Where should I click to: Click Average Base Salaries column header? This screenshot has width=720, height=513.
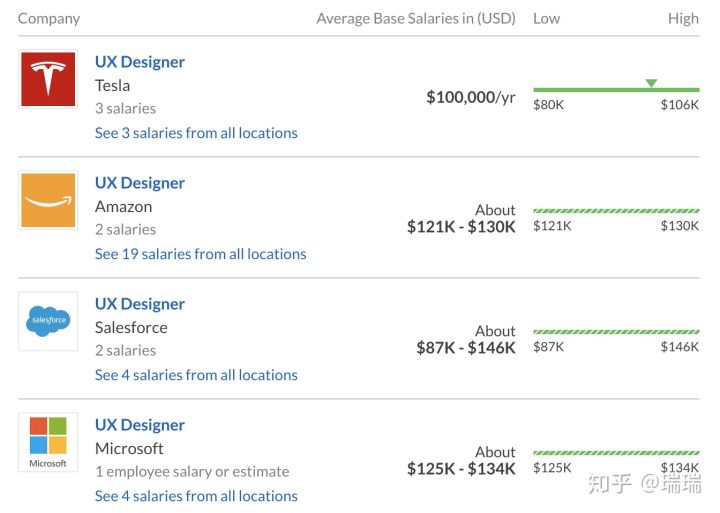click(x=416, y=19)
